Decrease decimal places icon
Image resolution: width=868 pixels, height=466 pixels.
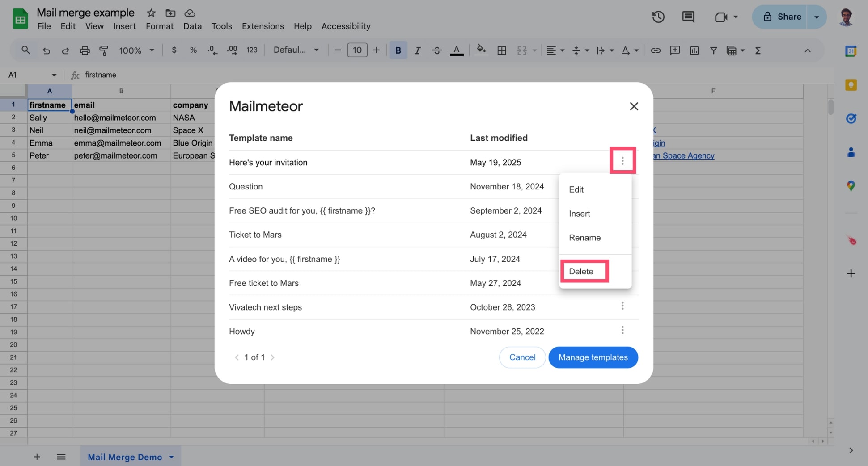pyautogui.click(x=212, y=50)
